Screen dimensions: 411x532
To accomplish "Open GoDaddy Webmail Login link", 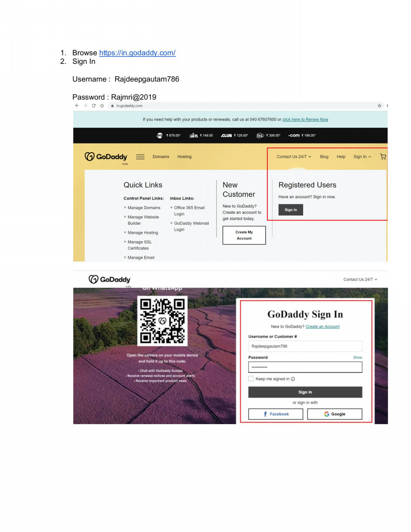I will tap(191, 226).
